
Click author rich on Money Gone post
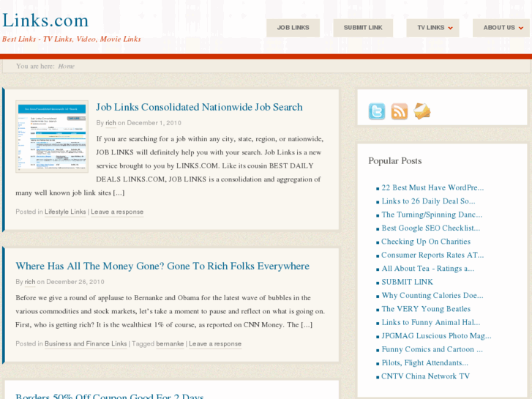pos(30,282)
